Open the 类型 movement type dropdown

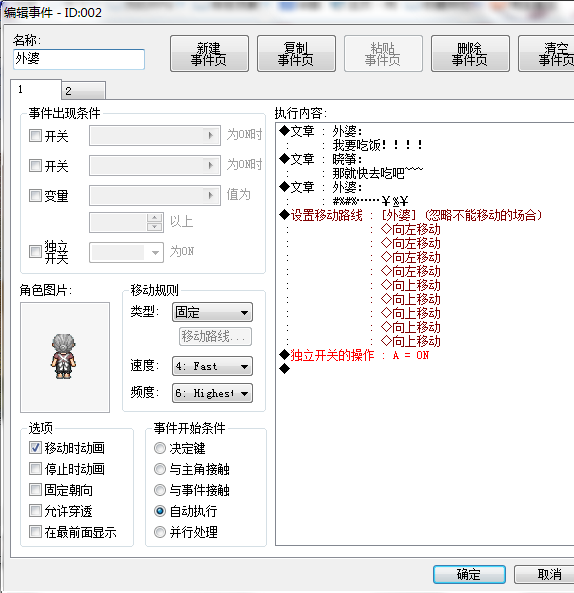click(212, 312)
